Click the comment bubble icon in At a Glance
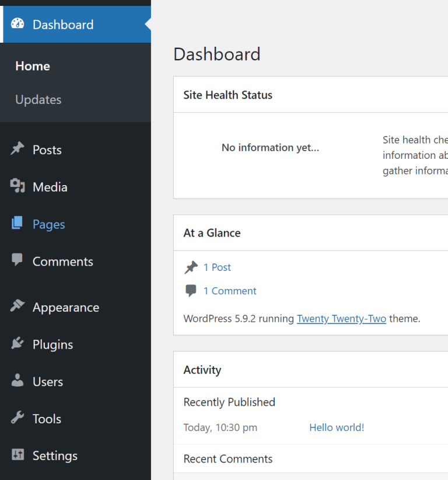The height and width of the screenshot is (480, 448). [190, 290]
